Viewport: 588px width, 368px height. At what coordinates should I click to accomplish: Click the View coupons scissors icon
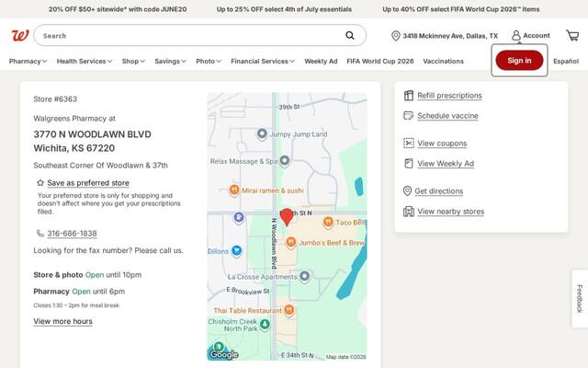tap(408, 144)
